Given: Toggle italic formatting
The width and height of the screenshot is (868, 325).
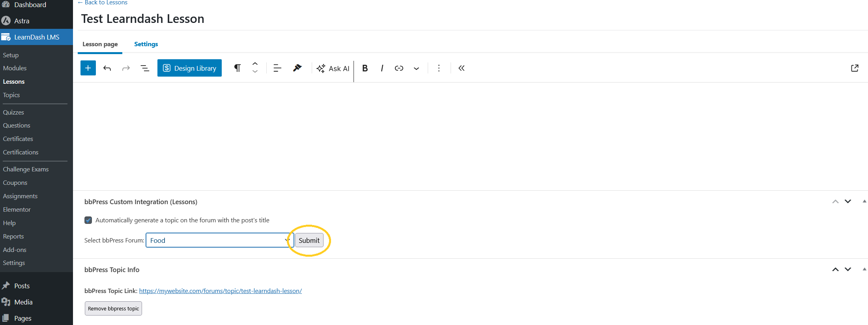Looking at the screenshot, I should [x=382, y=68].
